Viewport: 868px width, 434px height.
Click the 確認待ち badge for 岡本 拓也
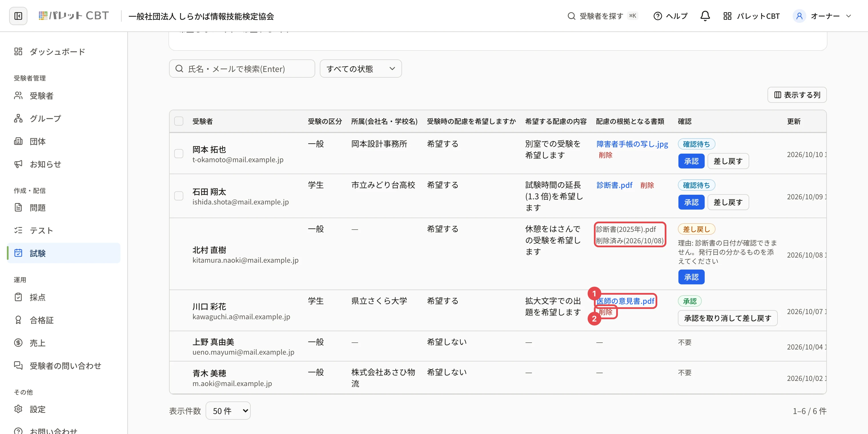[696, 144]
